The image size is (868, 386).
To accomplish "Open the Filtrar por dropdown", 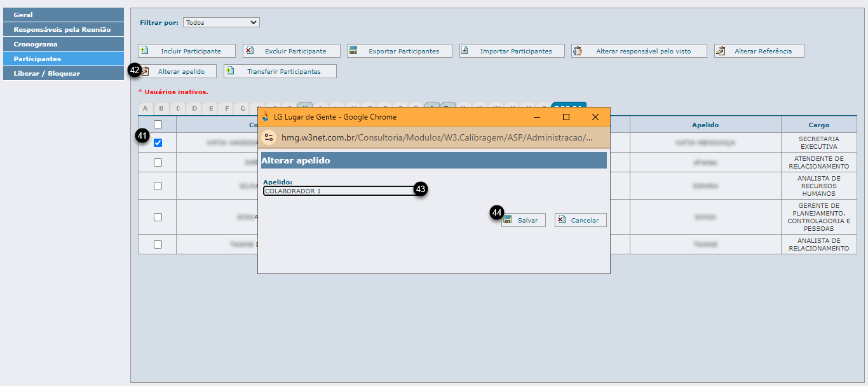I will [x=221, y=22].
